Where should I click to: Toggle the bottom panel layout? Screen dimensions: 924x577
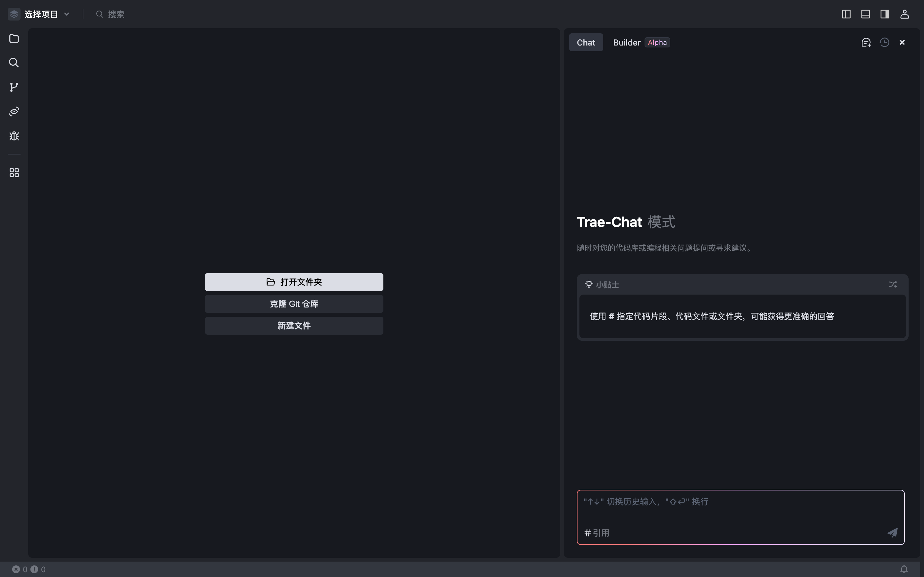click(866, 14)
